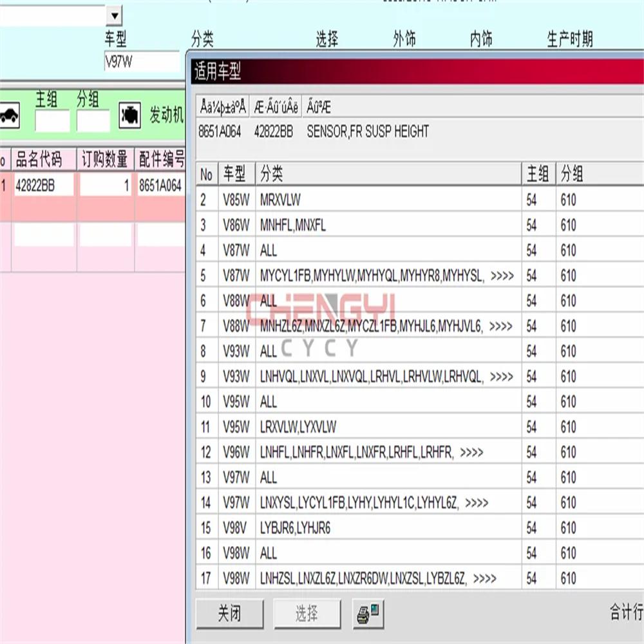
Task: Click the printer icon button in dialog
Action: point(368,614)
